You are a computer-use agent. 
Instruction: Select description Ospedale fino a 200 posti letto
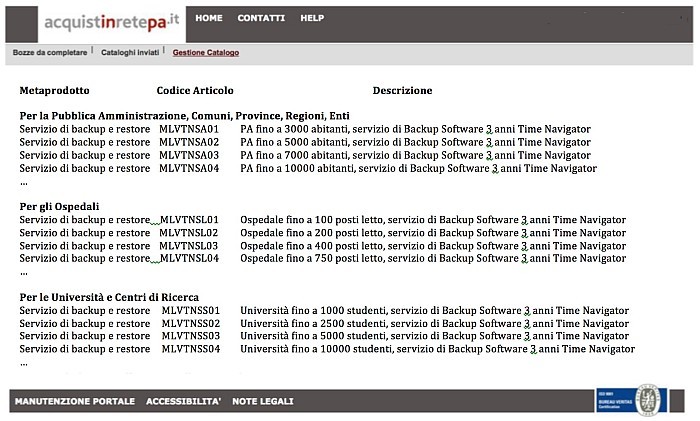433,233
